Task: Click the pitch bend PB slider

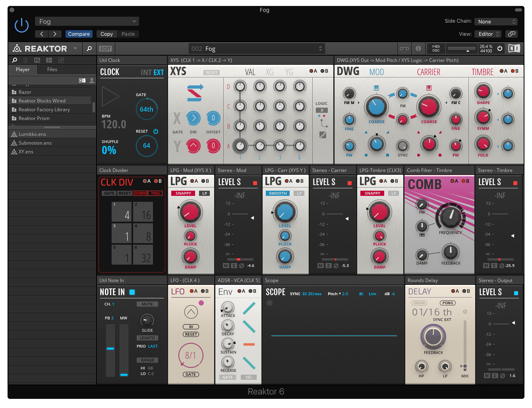Action: coord(110,350)
